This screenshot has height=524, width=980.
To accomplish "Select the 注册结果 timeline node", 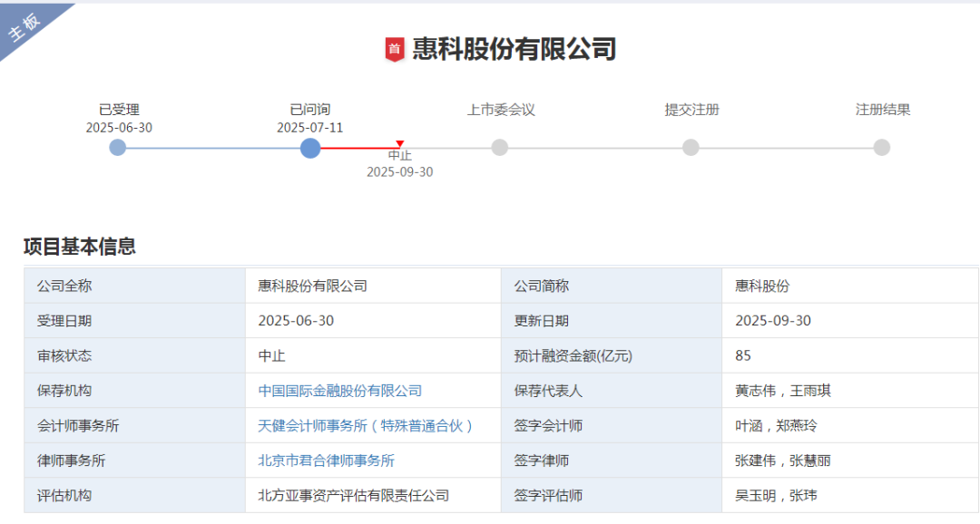I will click(882, 148).
